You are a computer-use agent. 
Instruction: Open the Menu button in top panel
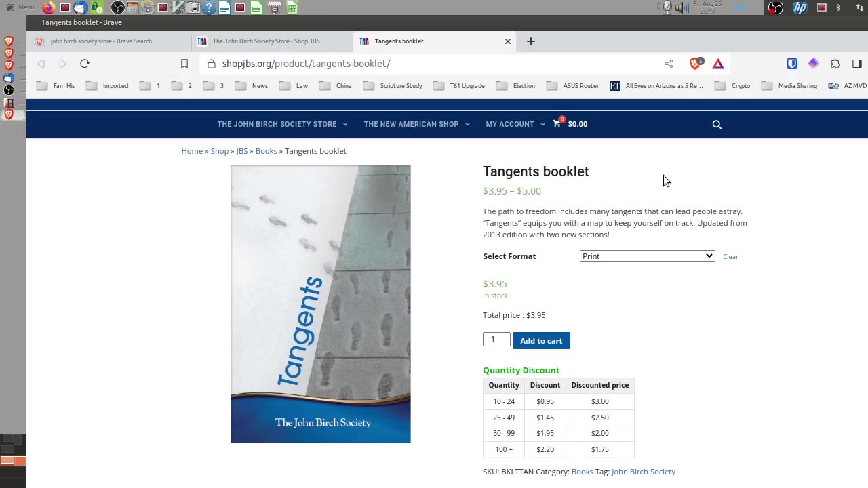pyautogui.click(x=20, y=7)
